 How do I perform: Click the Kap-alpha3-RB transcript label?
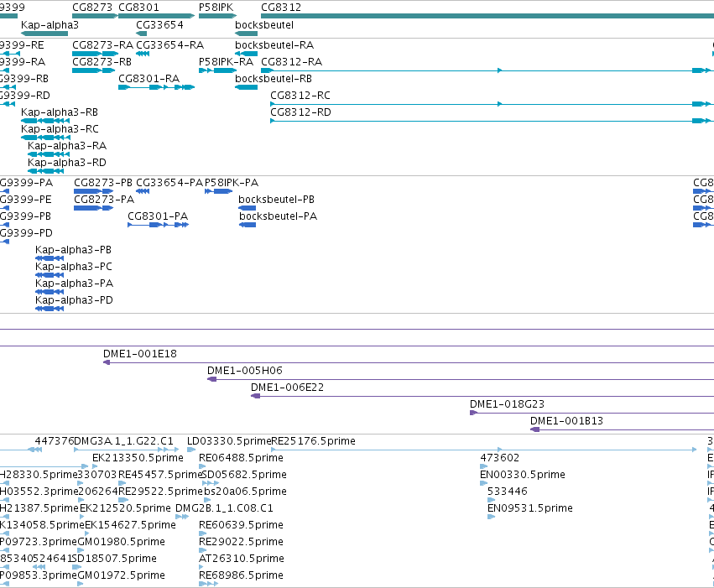[60, 112]
